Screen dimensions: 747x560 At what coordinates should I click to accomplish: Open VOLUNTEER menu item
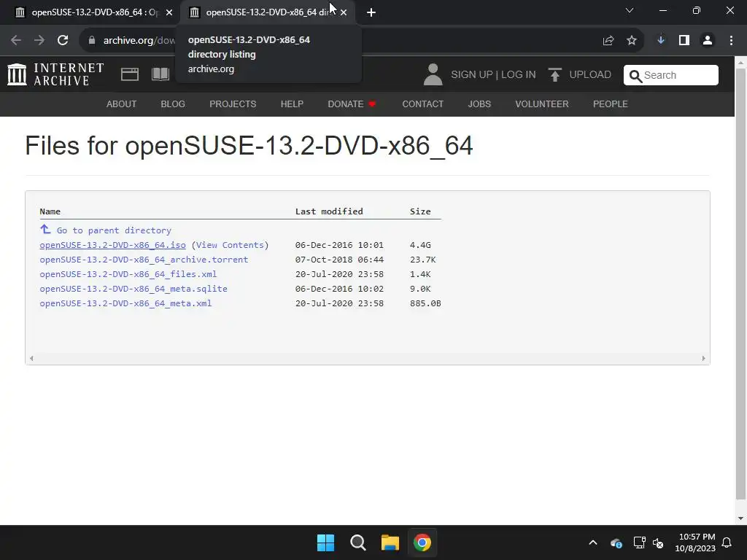tap(542, 104)
